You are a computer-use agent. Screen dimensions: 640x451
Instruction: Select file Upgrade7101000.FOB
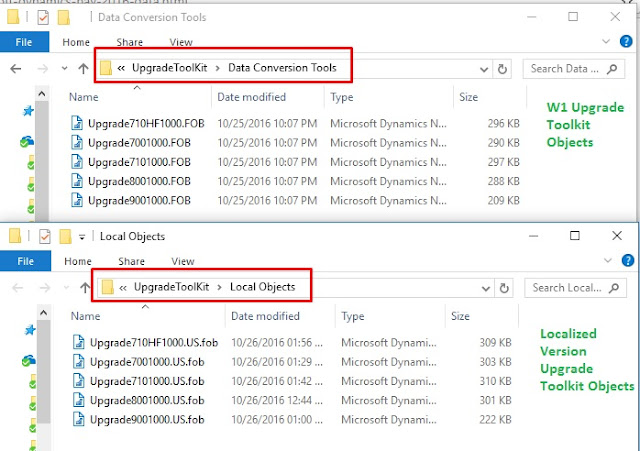click(139, 162)
